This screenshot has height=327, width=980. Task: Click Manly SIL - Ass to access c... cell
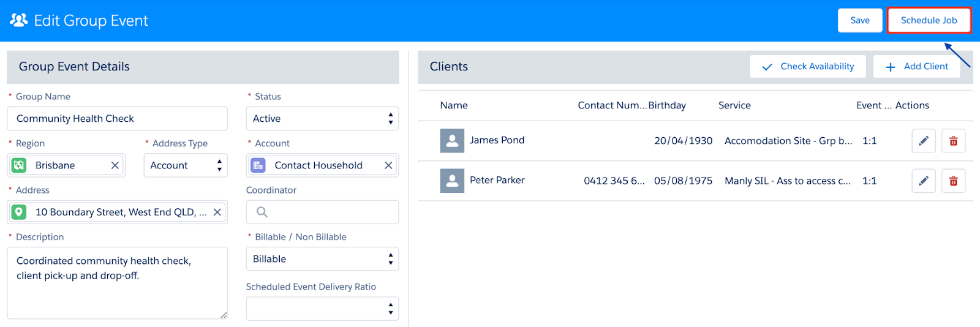[788, 181]
